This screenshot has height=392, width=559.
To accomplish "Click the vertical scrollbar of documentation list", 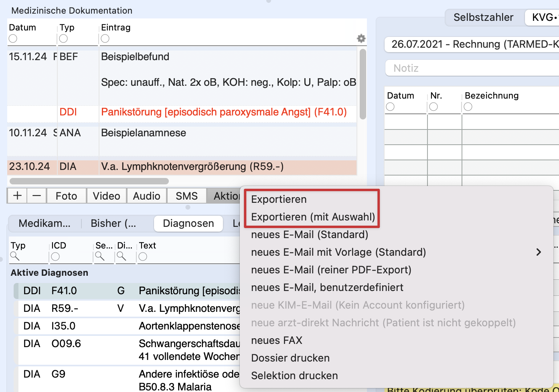I will tap(363, 84).
